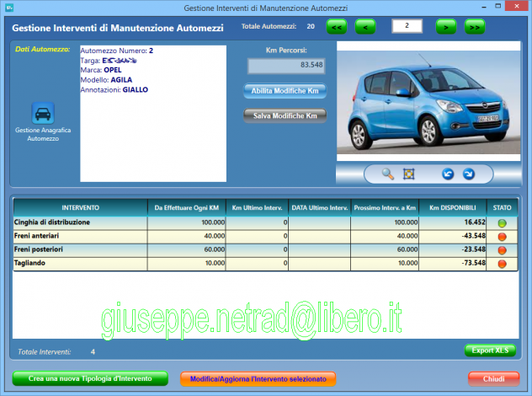Click red status indicator for Freni anteriori

pyautogui.click(x=502, y=237)
